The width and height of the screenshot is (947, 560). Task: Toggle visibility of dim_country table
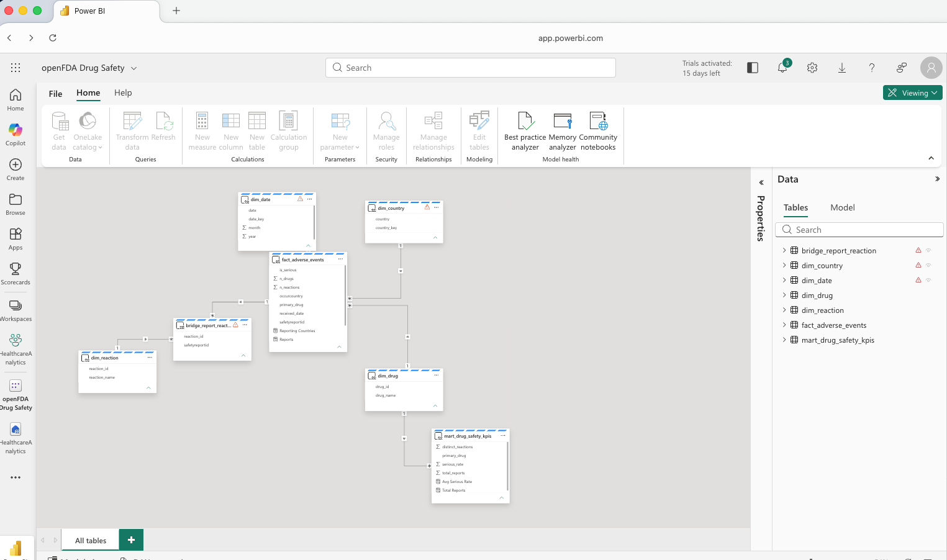pyautogui.click(x=929, y=265)
